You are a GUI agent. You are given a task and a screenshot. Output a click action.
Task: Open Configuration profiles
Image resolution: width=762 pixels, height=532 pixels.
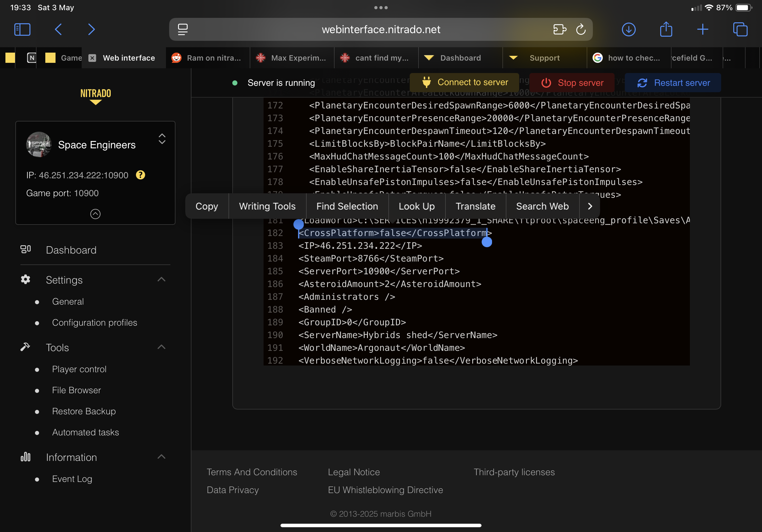tap(94, 322)
